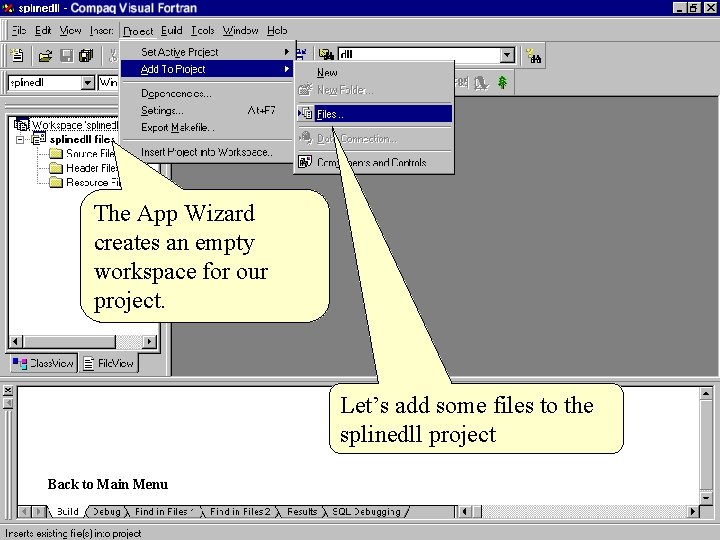Click the Header Files folder icon
The image size is (720, 540).
click(56, 168)
